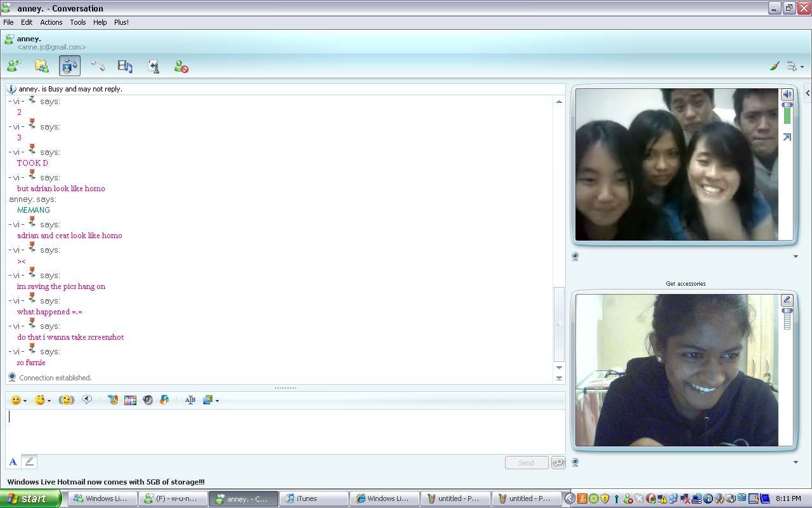The height and width of the screenshot is (508, 812).
Task: Switch to text typing mode
Action: 13,462
